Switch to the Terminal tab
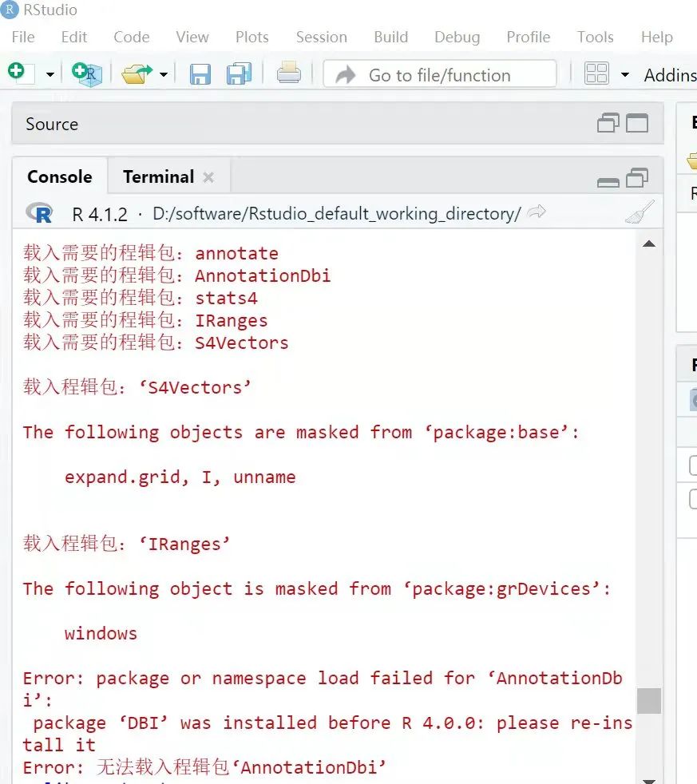 pyautogui.click(x=159, y=176)
